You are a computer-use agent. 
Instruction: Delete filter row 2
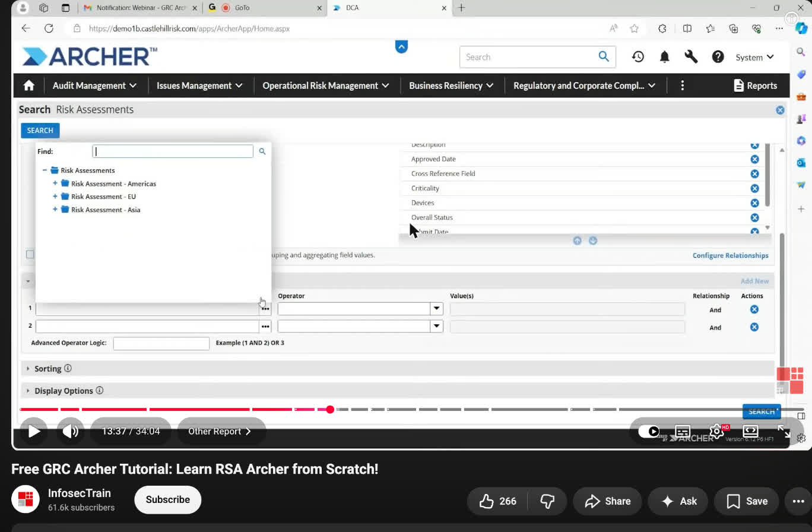(754, 327)
